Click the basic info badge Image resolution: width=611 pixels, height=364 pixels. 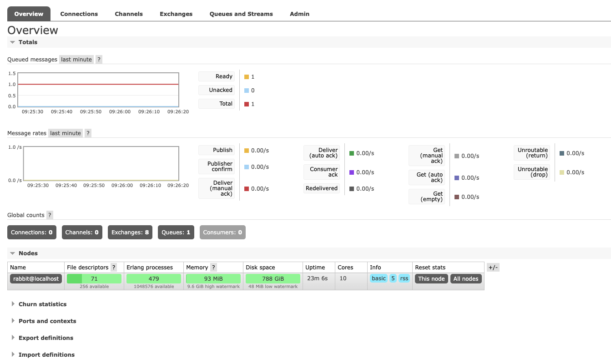379,278
